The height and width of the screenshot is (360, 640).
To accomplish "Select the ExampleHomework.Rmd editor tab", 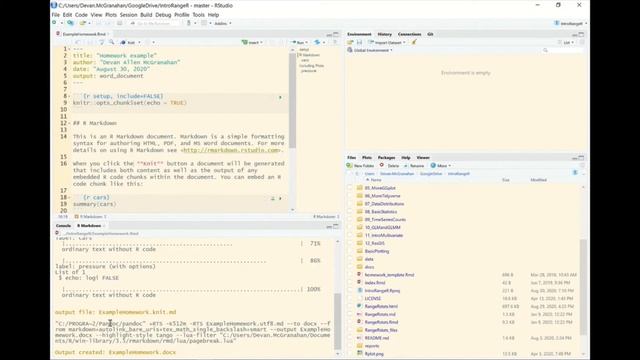I will 84,34.
